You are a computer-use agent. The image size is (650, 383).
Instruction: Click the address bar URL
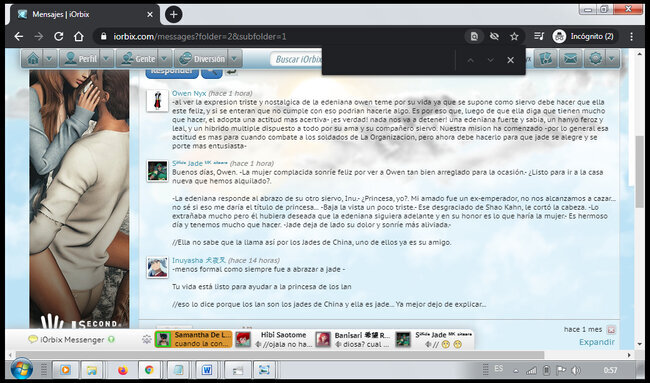[200, 36]
